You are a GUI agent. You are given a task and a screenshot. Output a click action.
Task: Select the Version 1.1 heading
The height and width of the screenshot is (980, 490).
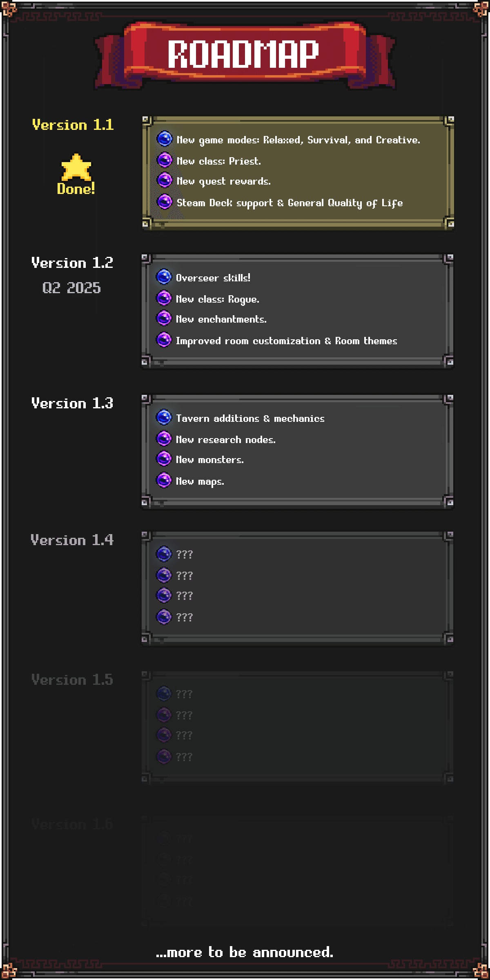[x=73, y=125]
